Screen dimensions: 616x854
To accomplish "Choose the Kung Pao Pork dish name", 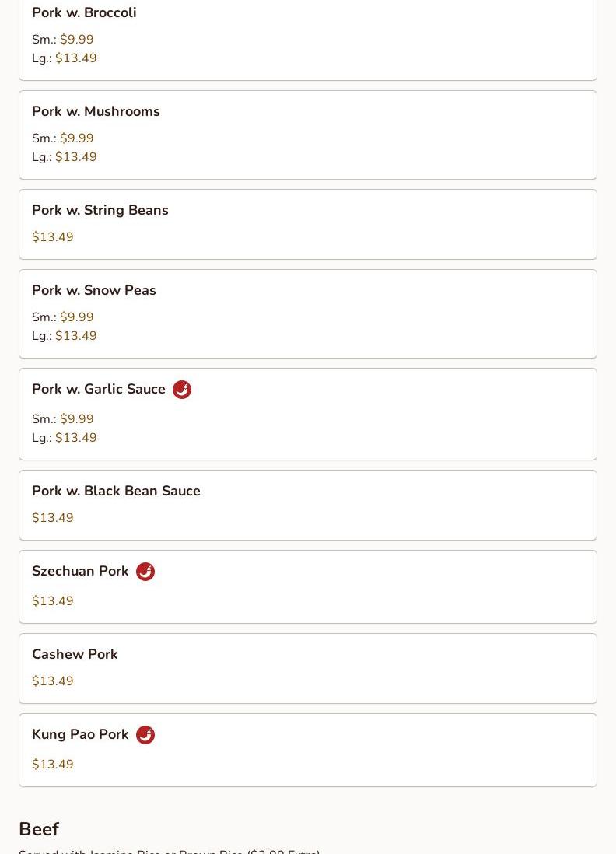I will pos(80,734).
